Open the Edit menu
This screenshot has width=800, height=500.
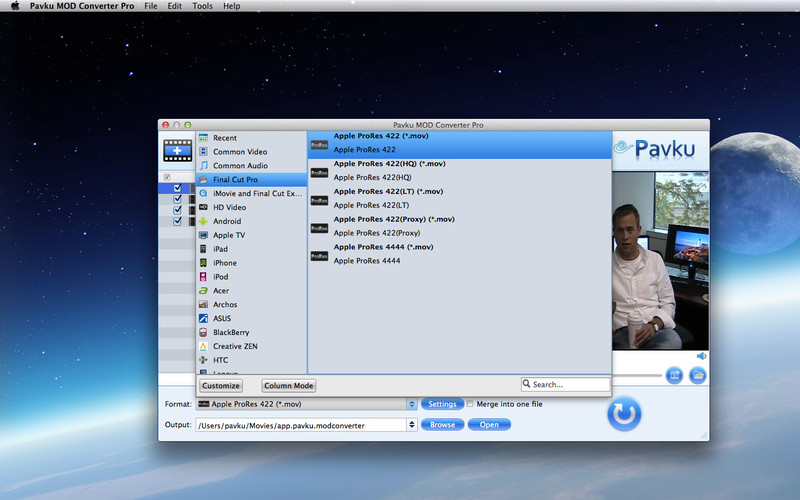pyautogui.click(x=174, y=6)
